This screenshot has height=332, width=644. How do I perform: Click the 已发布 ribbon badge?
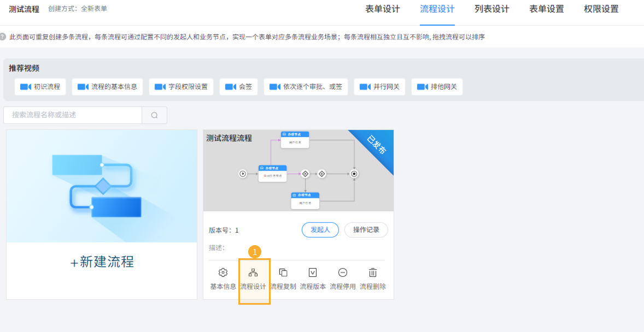[377, 146]
